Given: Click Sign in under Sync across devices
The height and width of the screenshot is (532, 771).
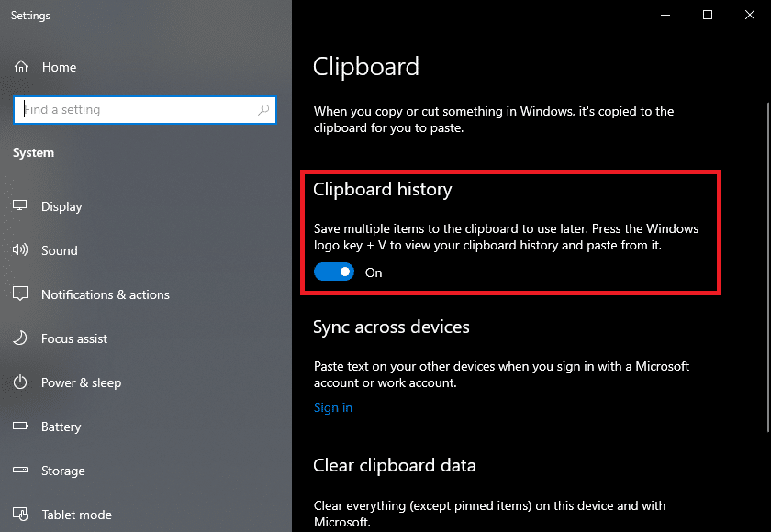Looking at the screenshot, I should pyautogui.click(x=333, y=407).
